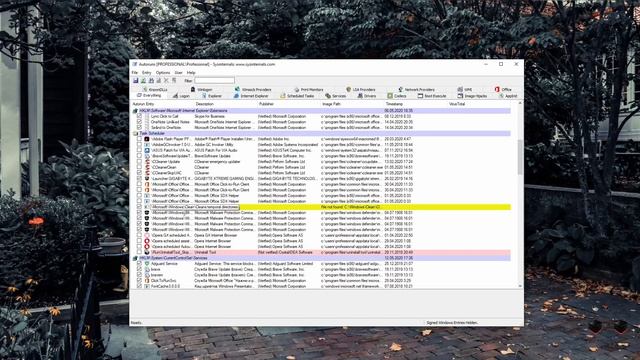Viewport: 640px width, 360px height.
Task: Toggle the GIGABYTE Launcher checkbox
Action: pyautogui.click(x=139, y=179)
